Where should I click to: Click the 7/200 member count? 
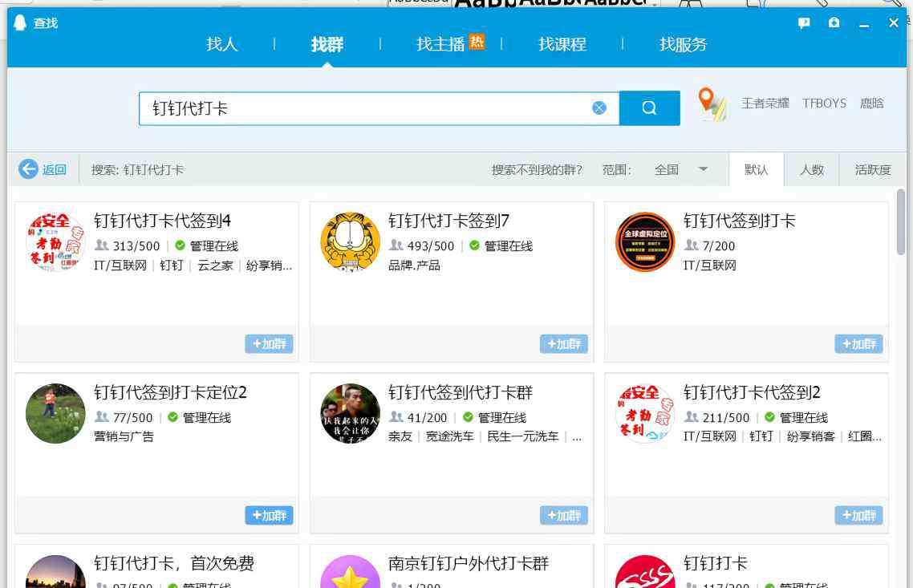coord(719,245)
